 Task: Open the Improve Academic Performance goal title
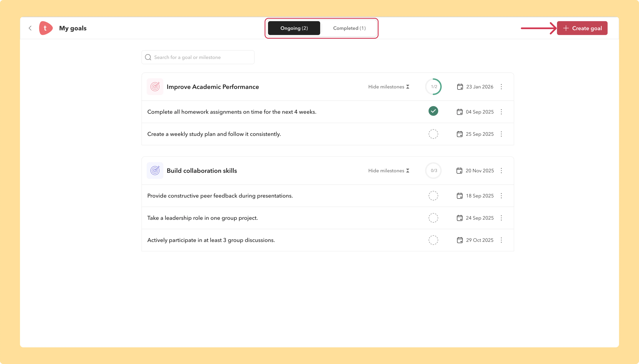pos(213,87)
